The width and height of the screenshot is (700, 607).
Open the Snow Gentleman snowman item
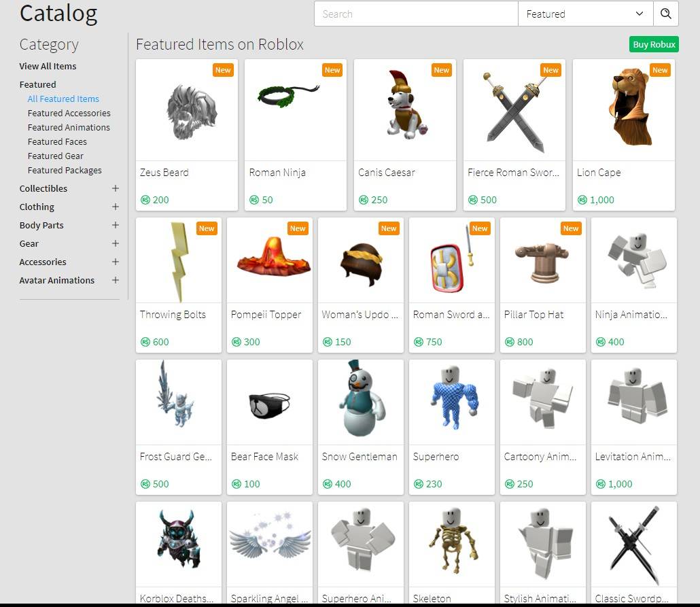361,402
